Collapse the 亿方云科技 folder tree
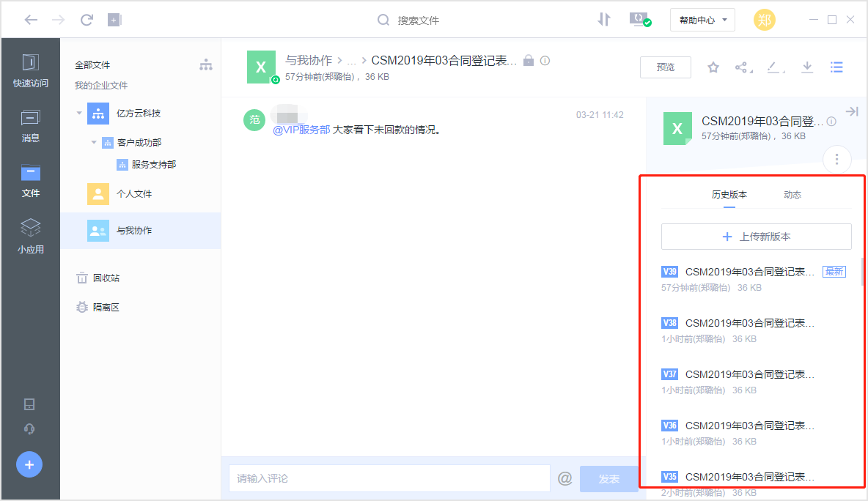Viewport: 868px width, 501px height. [x=79, y=113]
